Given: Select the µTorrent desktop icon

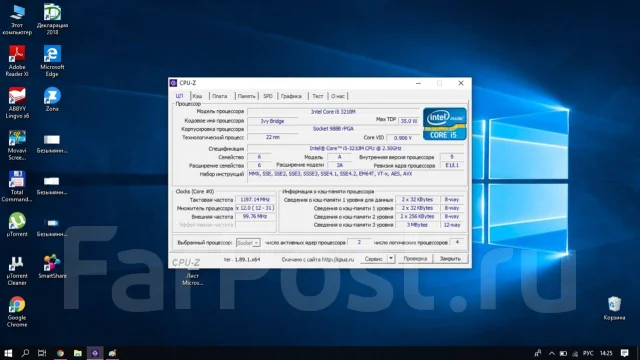Looking at the screenshot, I should click(x=17, y=224).
